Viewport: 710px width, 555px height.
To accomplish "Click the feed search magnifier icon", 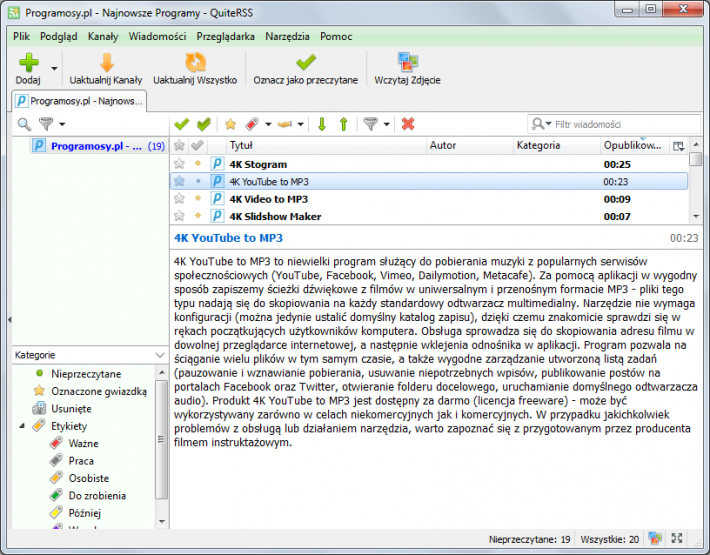I will click(24, 124).
